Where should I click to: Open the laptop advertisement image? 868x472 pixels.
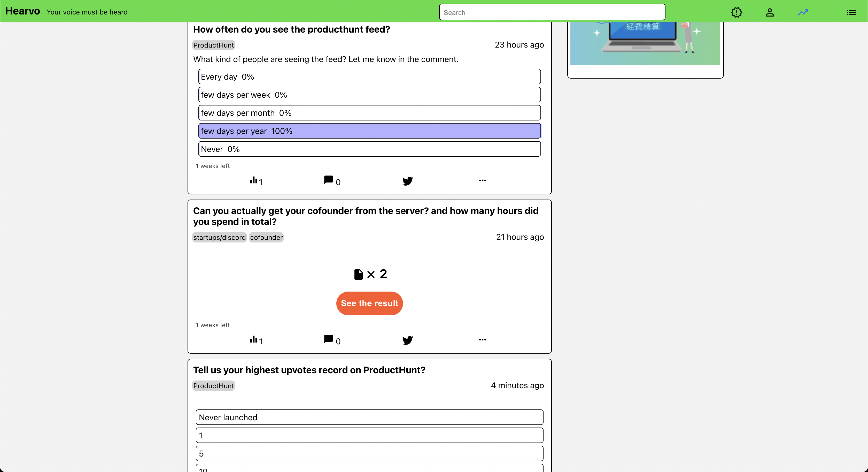(x=645, y=43)
